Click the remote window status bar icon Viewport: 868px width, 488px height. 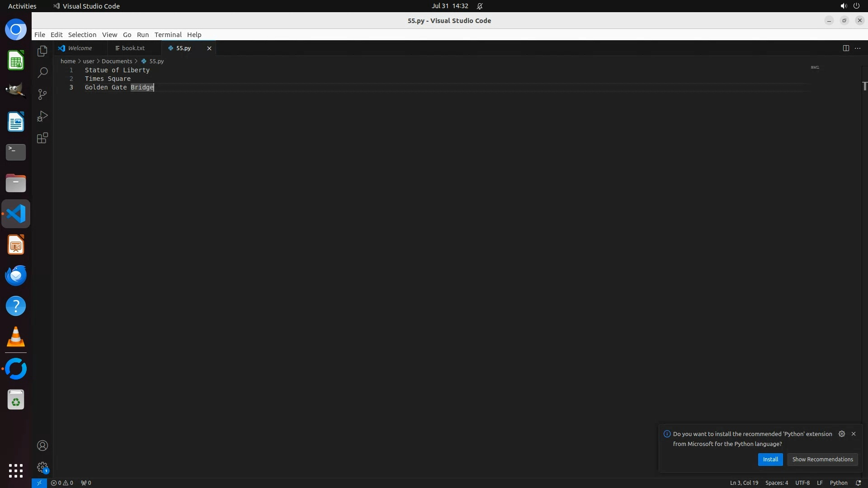pyautogui.click(x=39, y=483)
